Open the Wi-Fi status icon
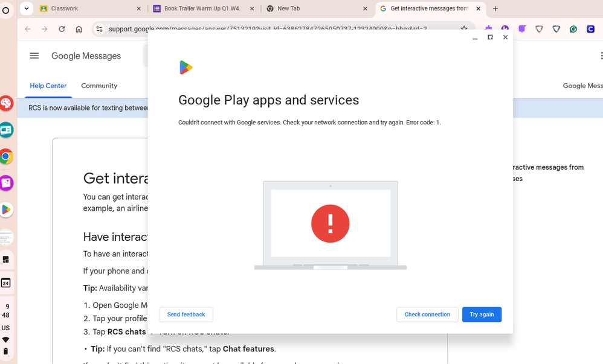603x364 pixels. [6, 340]
